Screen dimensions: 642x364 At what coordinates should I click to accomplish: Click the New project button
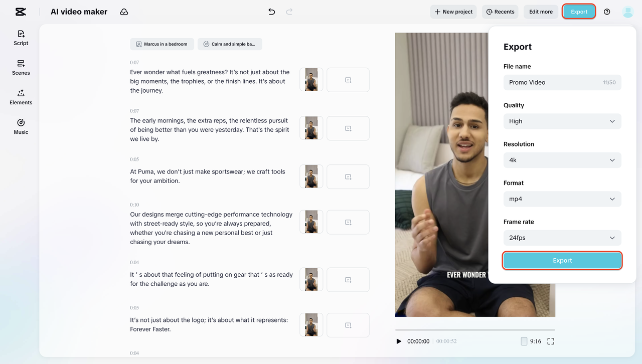(453, 12)
